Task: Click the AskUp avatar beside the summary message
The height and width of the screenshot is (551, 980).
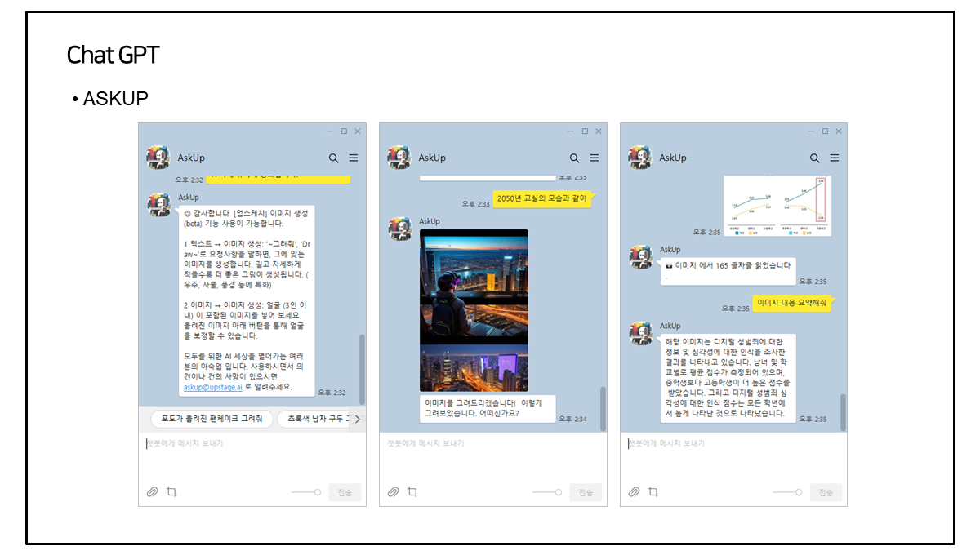Action: click(x=641, y=333)
